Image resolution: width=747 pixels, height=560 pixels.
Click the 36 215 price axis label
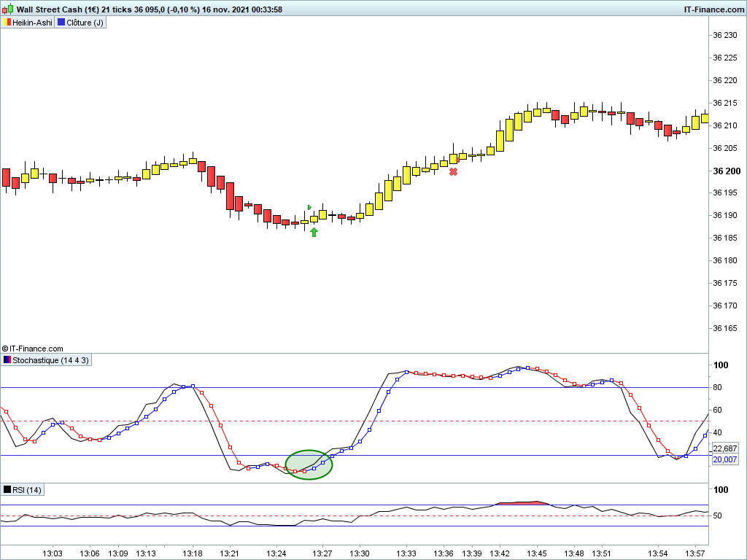tap(724, 103)
